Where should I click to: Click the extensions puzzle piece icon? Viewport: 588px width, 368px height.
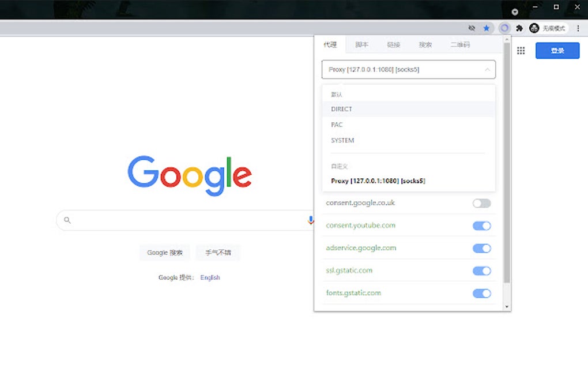519,28
